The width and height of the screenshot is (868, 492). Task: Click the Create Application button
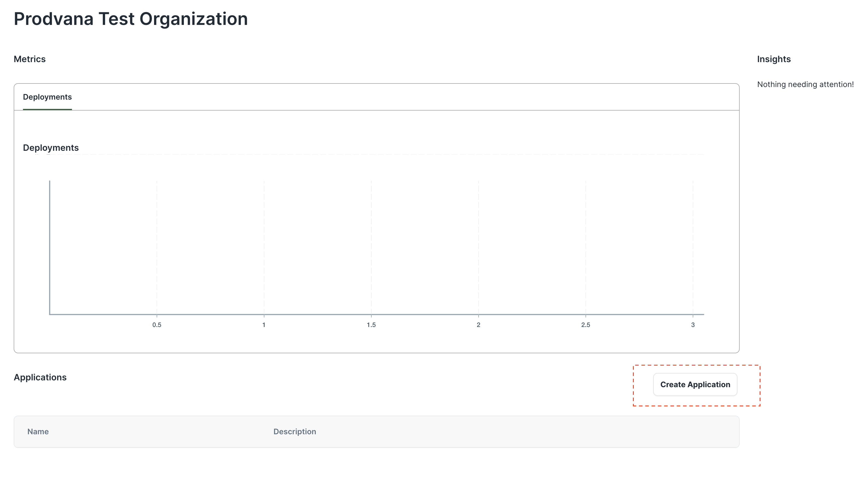[x=695, y=384]
